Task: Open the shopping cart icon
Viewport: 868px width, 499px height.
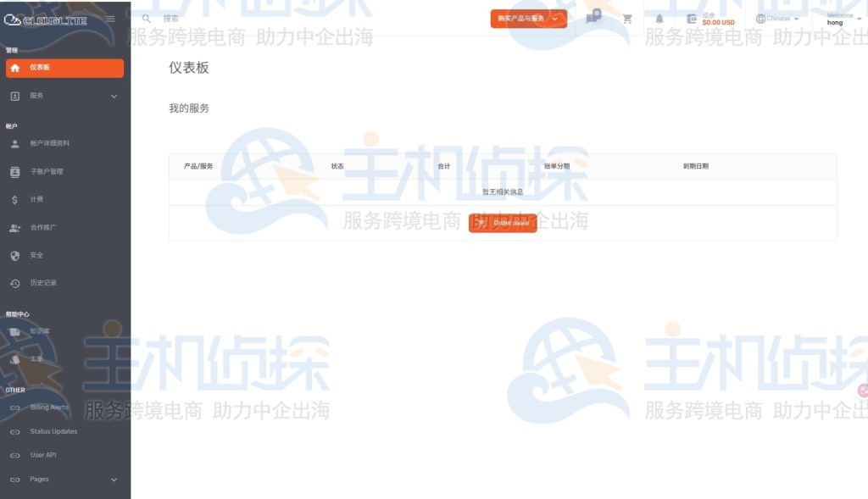Action: (626, 18)
